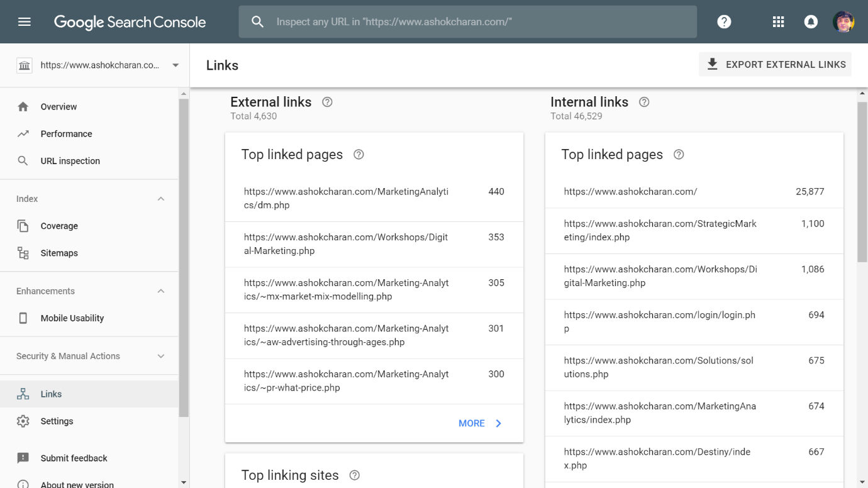Click help icon next to Internal links
This screenshot has height=488, width=868.
[x=644, y=102]
